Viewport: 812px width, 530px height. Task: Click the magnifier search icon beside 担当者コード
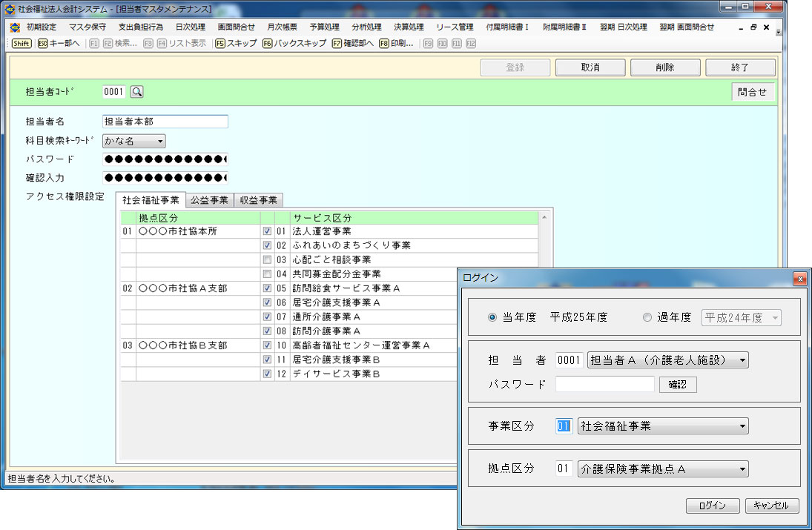[137, 92]
